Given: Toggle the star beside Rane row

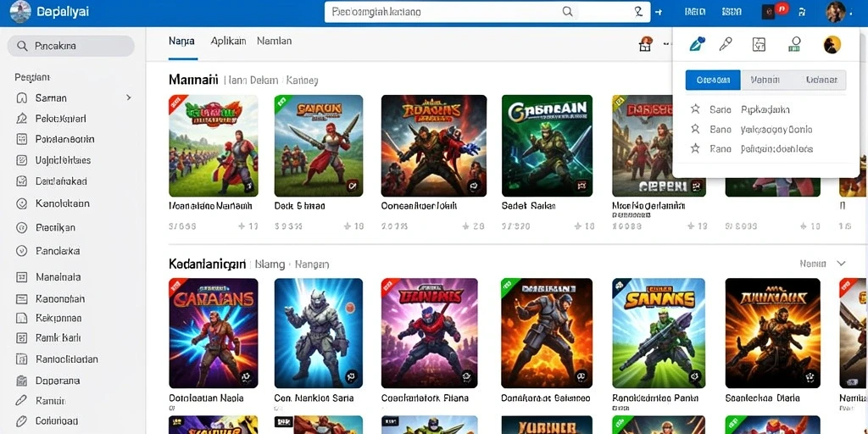Looking at the screenshot, I should (x=695, y=148).
